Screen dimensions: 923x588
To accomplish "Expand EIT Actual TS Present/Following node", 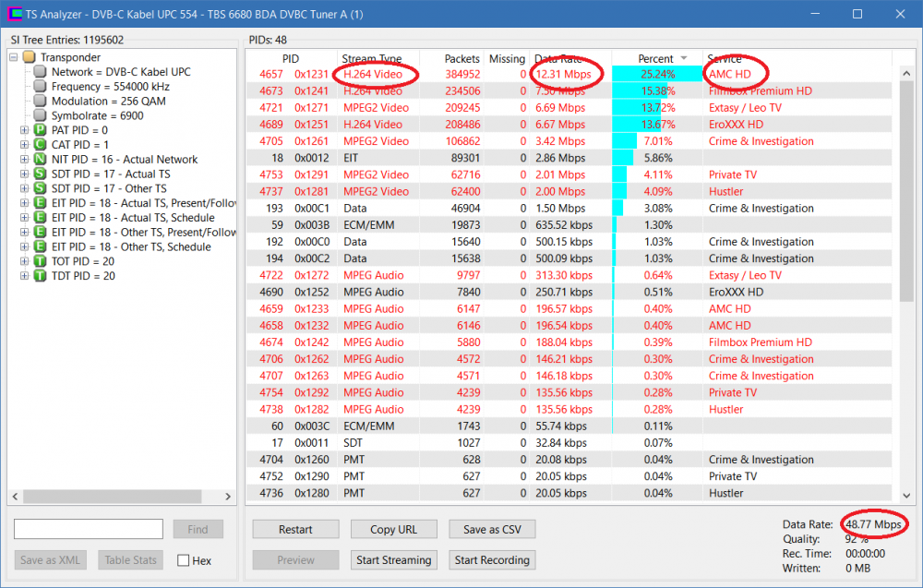I will (24, 203).
